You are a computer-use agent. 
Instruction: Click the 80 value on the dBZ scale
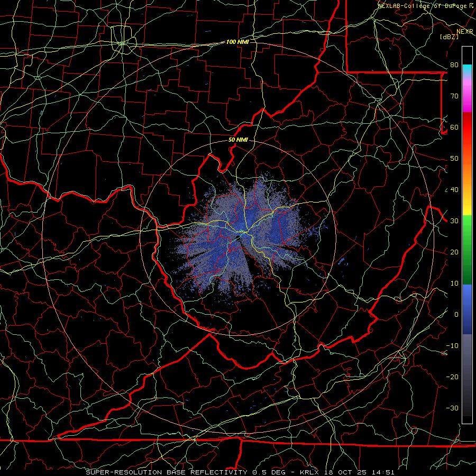[x=454, y=65]
